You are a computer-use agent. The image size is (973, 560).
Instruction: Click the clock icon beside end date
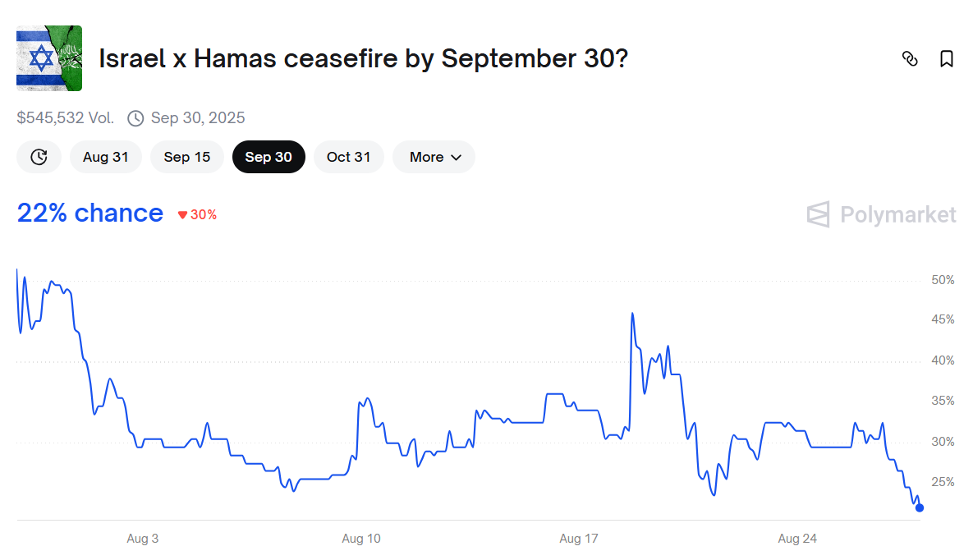tap(135, 118)
